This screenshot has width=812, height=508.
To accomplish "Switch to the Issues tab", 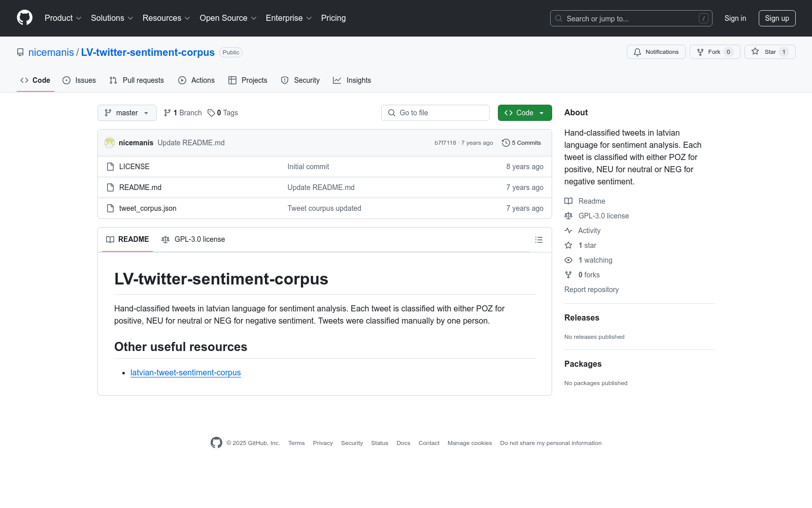I will [79, 80].
